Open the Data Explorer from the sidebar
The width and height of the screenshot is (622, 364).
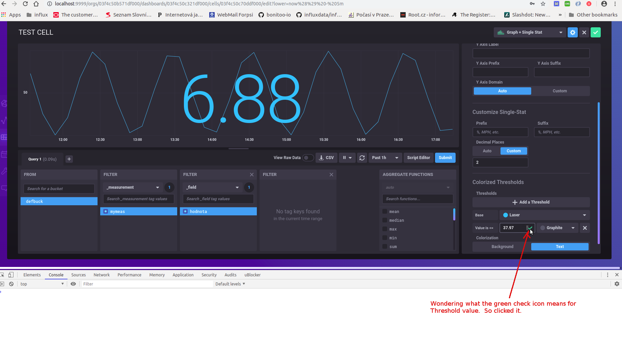[4, 120]
